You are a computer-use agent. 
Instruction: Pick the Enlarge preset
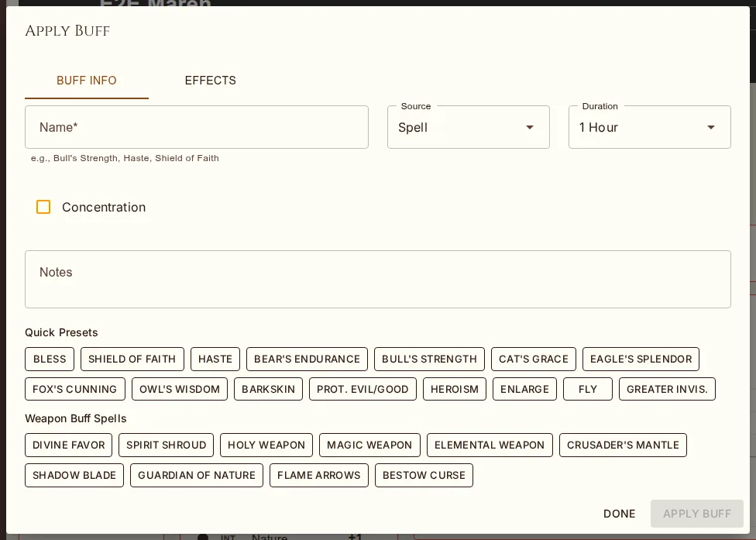coord(524,389)
